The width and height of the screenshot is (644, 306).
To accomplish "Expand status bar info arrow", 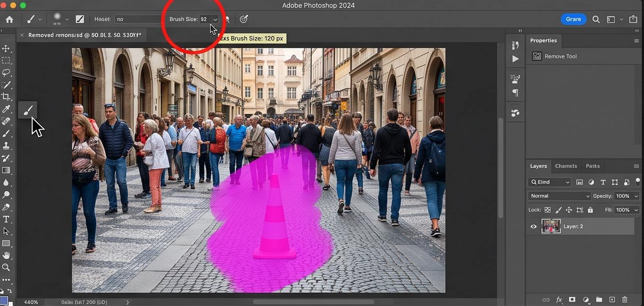I will [128, 302].
